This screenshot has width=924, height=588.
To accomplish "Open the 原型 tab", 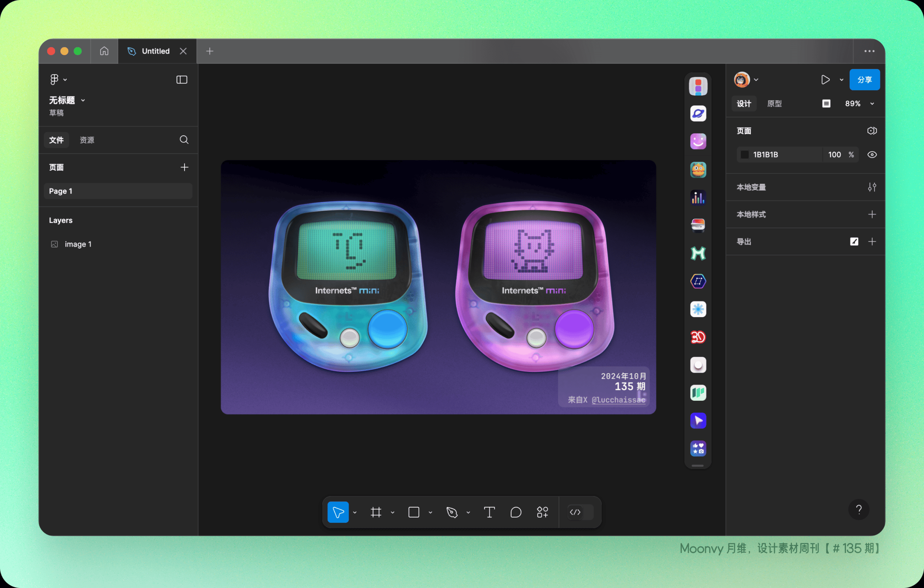I will (774, 104).
